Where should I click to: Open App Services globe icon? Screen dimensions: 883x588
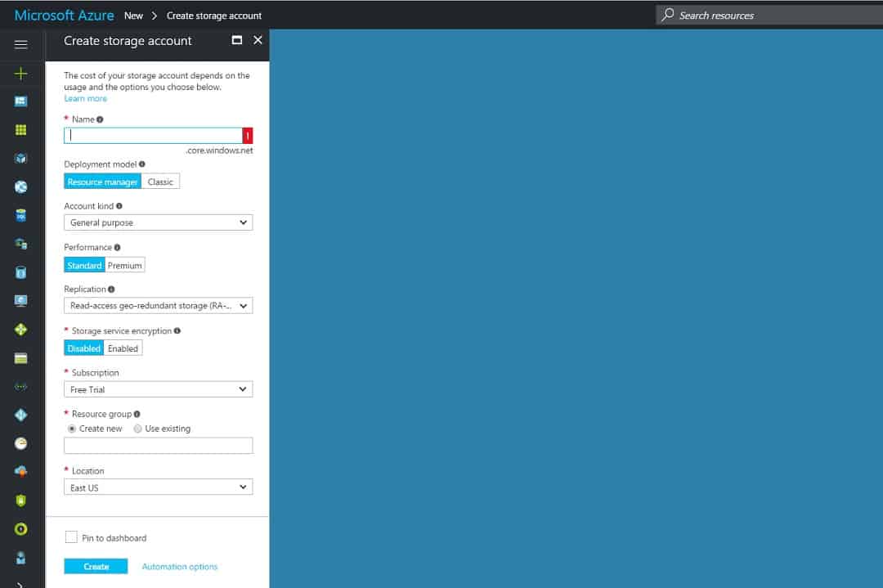tap(20, 187)
